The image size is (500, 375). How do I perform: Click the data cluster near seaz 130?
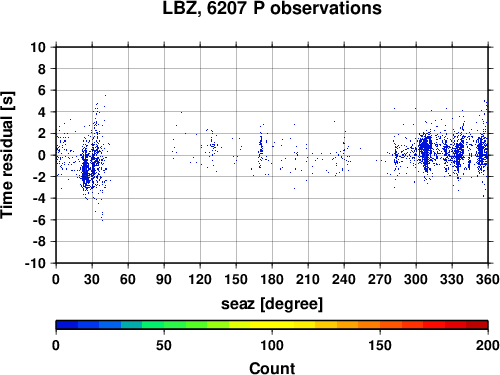point(212,147)
